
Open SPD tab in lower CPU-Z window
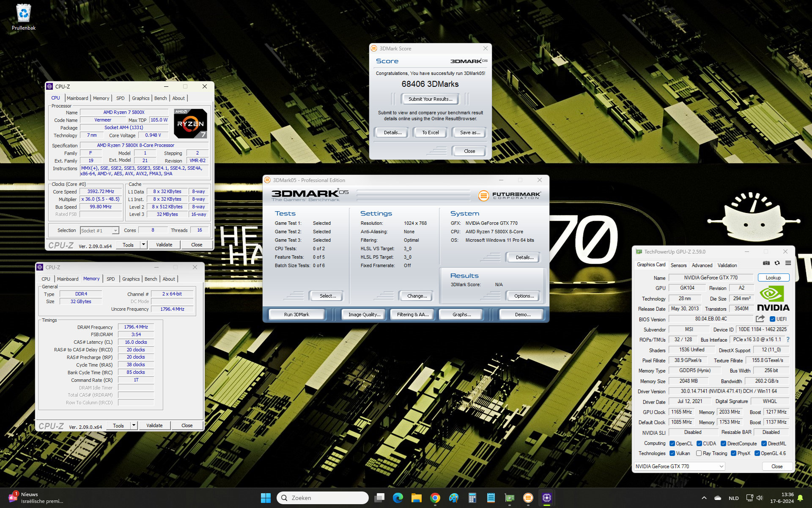tap(111, 279)
